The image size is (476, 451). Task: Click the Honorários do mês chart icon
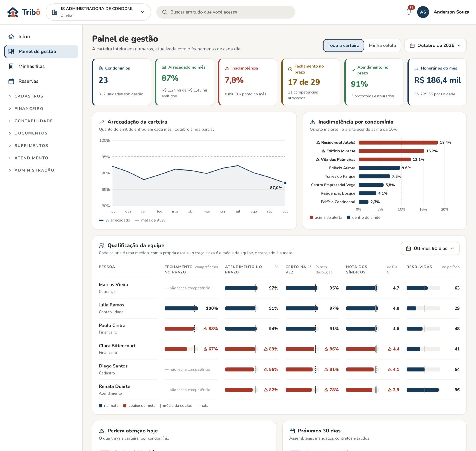416,68
